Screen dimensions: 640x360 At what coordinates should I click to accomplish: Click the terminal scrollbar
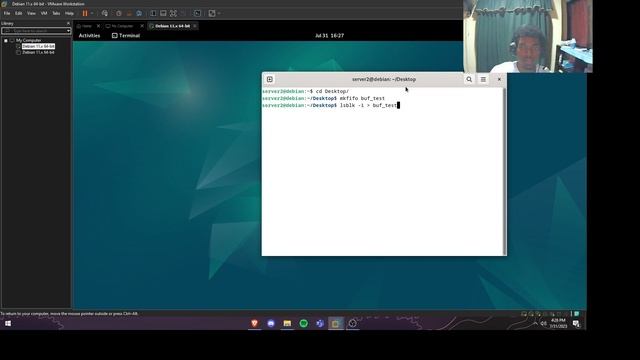pos(504,171)
